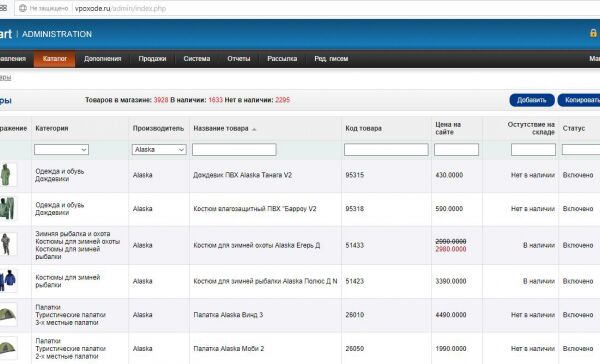
Task: Click price 1990.0000
Action: pos(451,348)
